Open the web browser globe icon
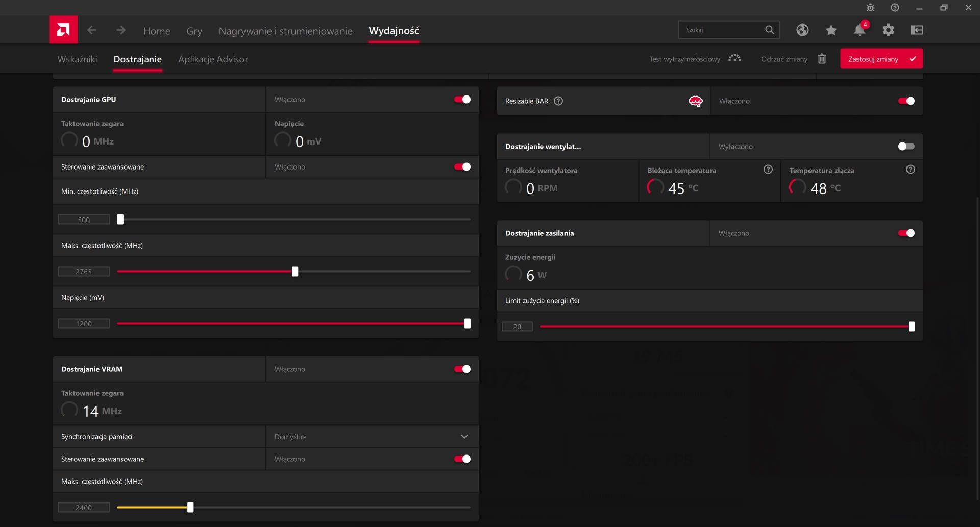 pyautogui.click(x=802, y=30)
